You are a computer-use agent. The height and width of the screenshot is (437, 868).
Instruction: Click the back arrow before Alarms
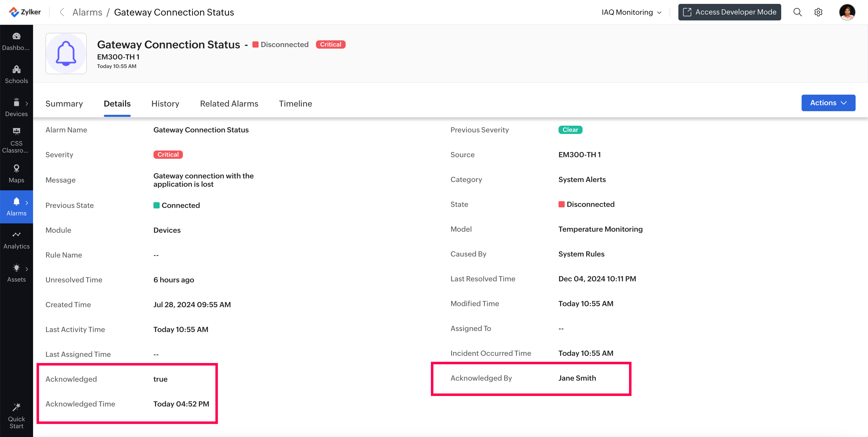[x=62, y=12]
